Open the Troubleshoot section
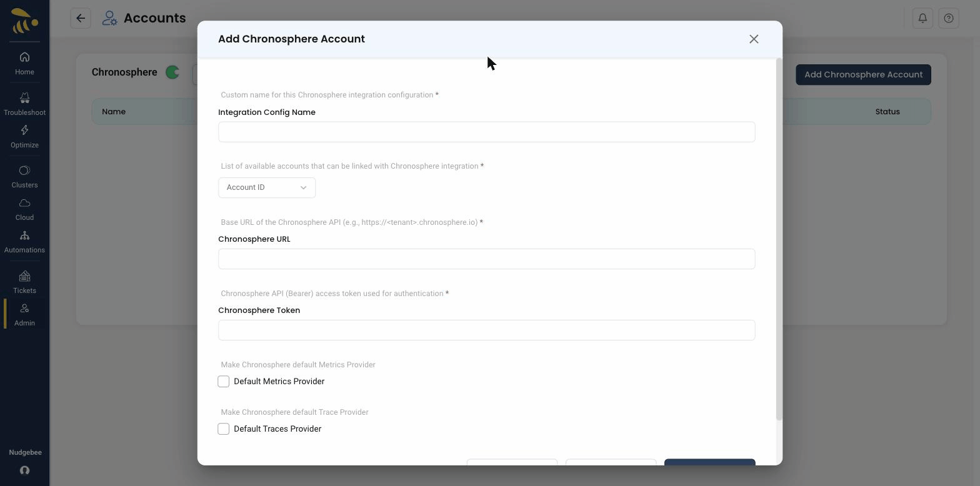980x486 pixels. click(24, 104)
